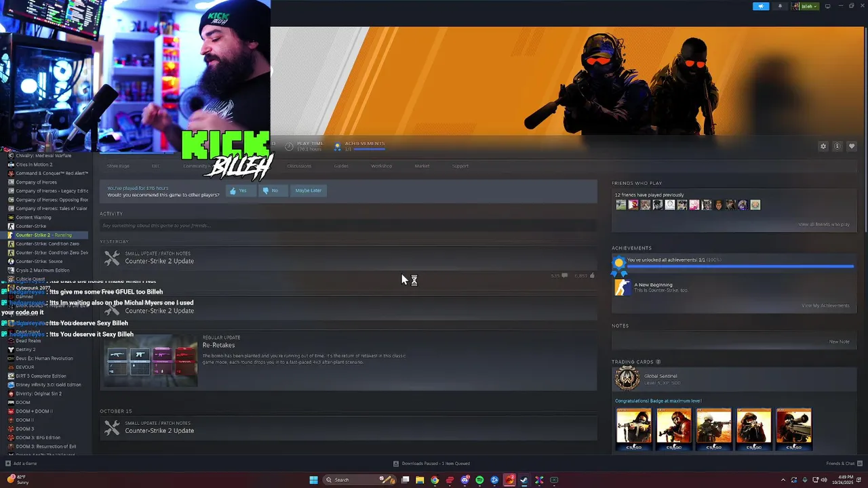
Task: Open the first CS:GO trading card
Action: pos(633,429)
